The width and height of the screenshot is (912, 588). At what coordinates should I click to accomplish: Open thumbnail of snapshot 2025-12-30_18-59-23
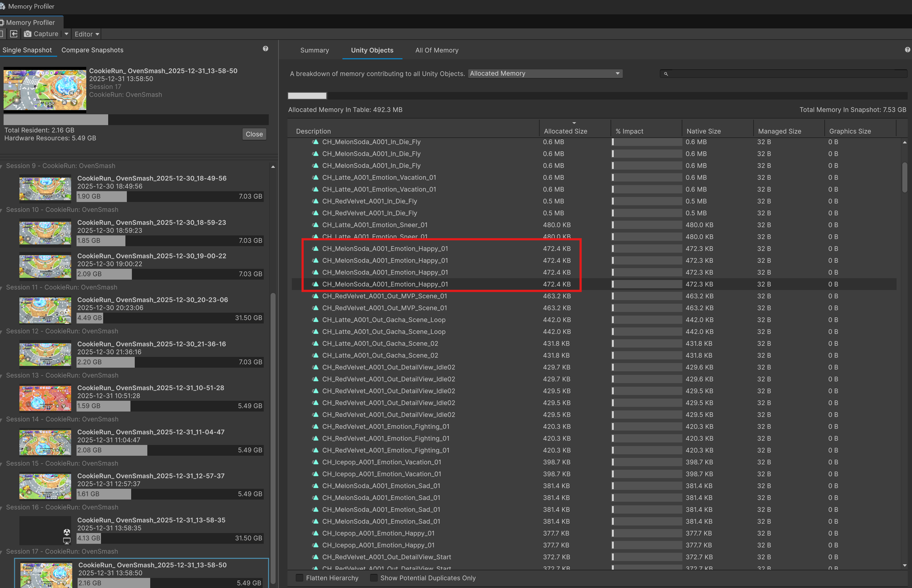pyautogui.click(x=45, y=233)
